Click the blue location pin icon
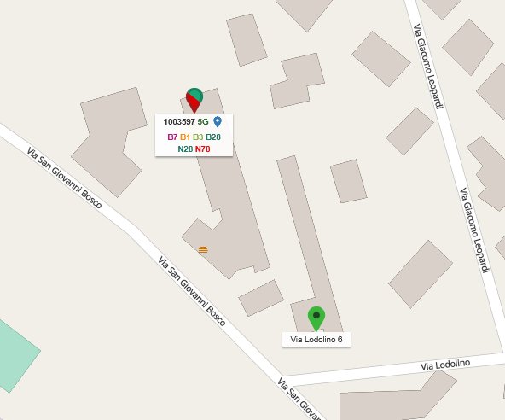 pyautogui.click(x=218, y=121)
